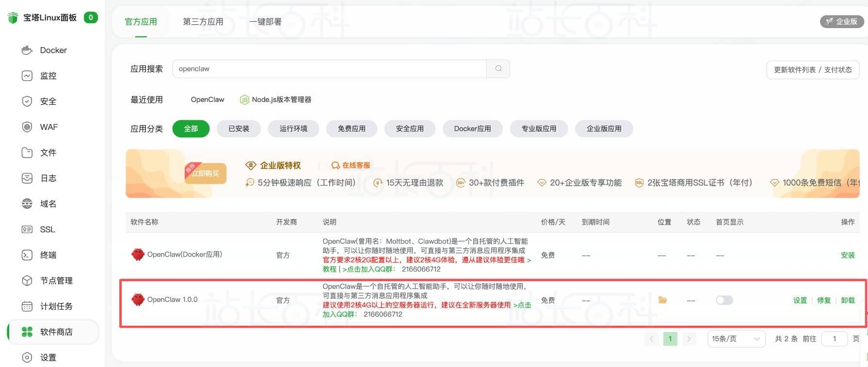This screenshot has height=367, width=868.
Task: Click the 开发商 column header
Action: pos(287,222)
